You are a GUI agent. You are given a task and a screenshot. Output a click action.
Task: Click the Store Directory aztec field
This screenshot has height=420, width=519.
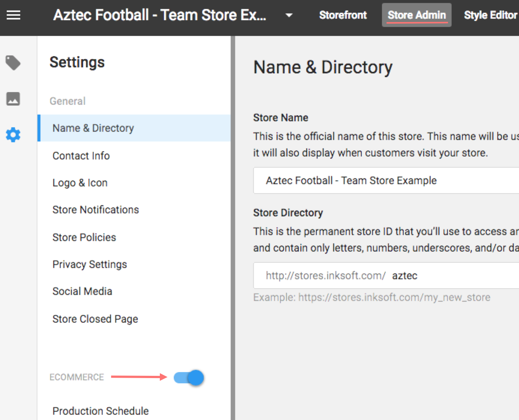click(449, 276)
